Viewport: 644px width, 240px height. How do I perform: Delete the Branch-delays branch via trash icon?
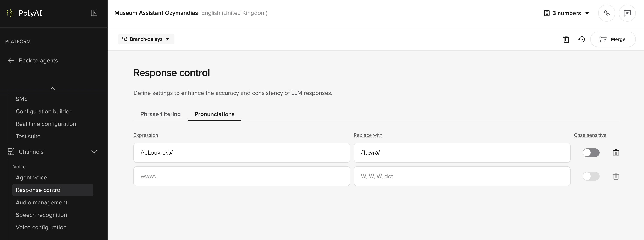[566, 39]
